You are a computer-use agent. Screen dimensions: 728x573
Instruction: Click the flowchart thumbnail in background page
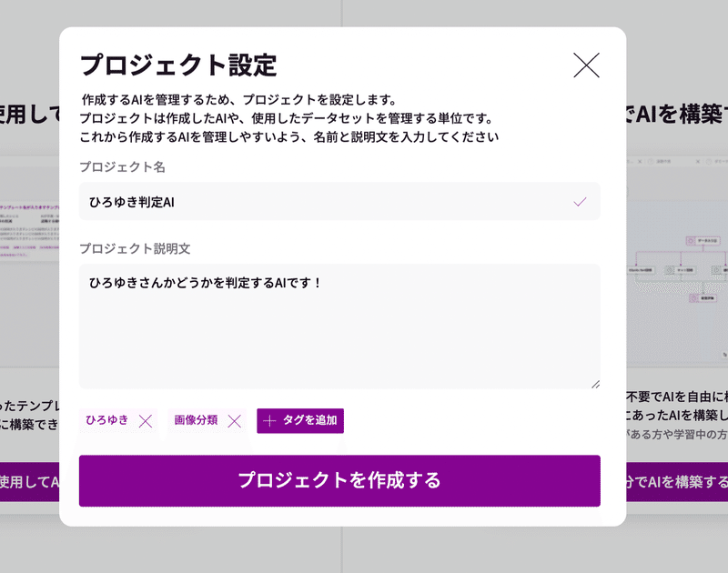click(x=677, y=261)
